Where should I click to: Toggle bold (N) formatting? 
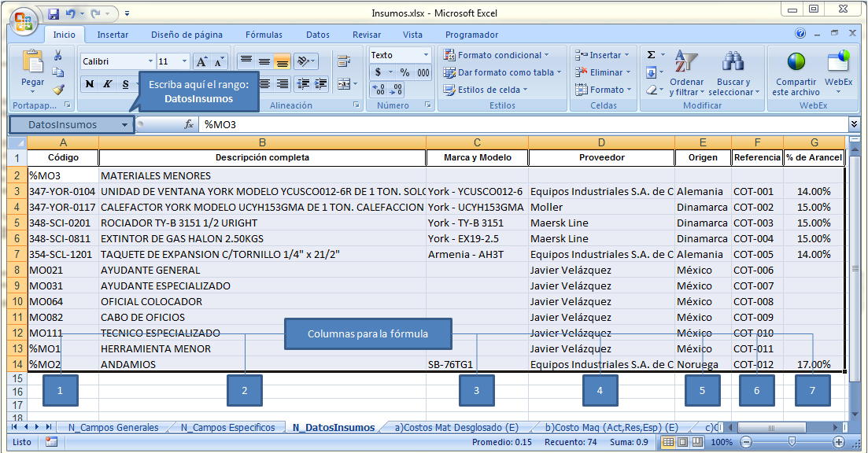coord(90,84)
